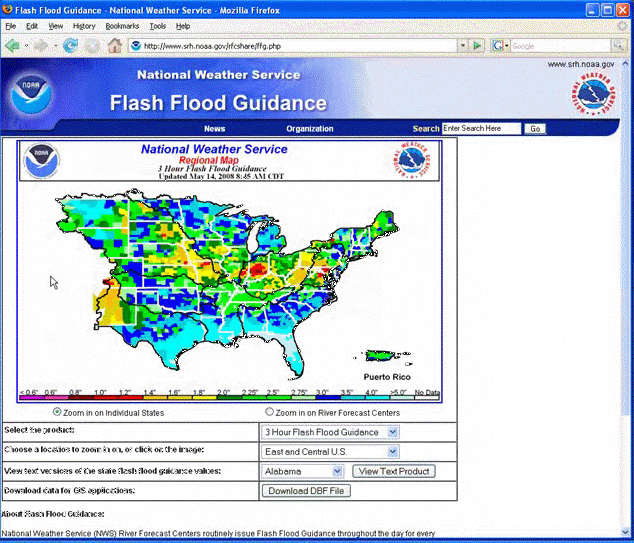
Task: Open the Edit menu
Action: 32,26
